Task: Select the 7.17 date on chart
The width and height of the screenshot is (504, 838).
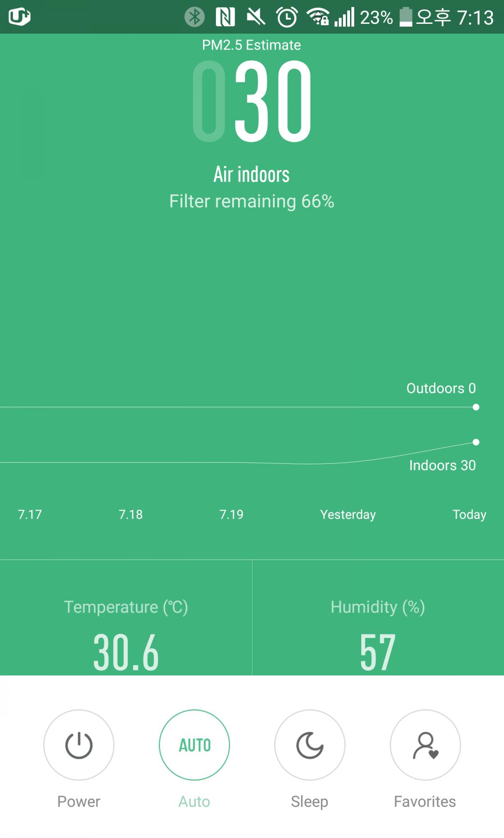Action: pos(30,514)
